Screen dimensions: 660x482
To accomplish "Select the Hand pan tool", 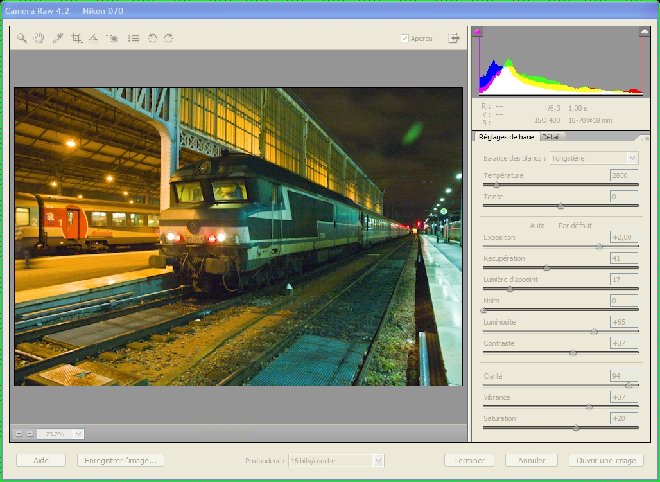I will [39, 38].
